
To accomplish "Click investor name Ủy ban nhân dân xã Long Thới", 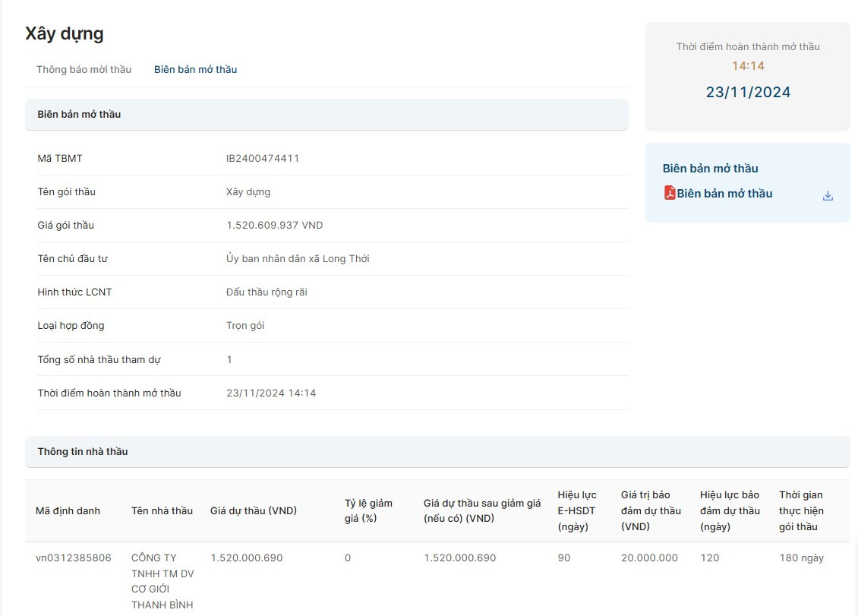I will (298, 258).
